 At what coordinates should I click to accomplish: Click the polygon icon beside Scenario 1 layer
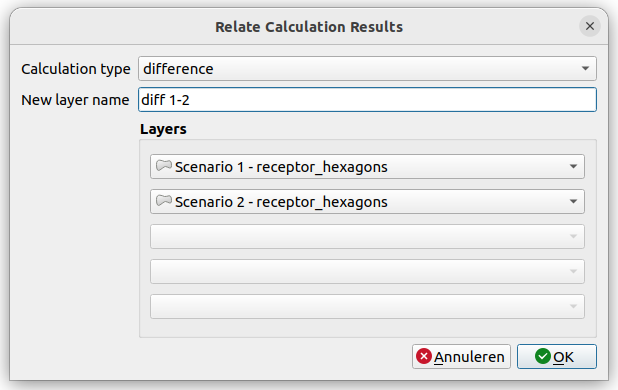pos(164,165)
